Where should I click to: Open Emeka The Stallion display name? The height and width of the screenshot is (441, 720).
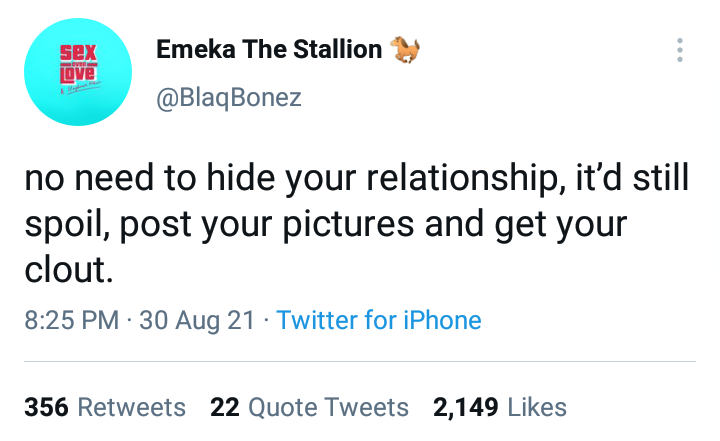pos(269,50)
